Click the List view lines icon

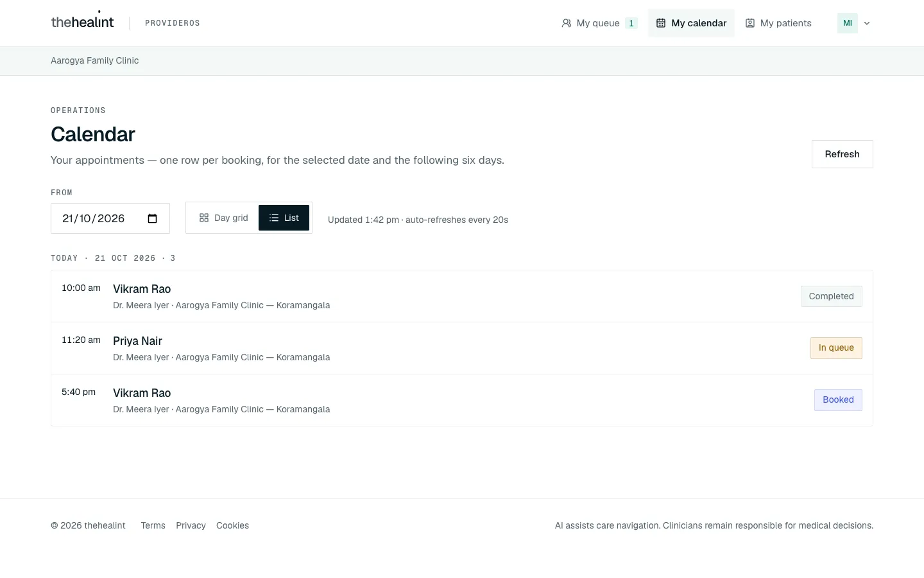[x=274, y=218]
